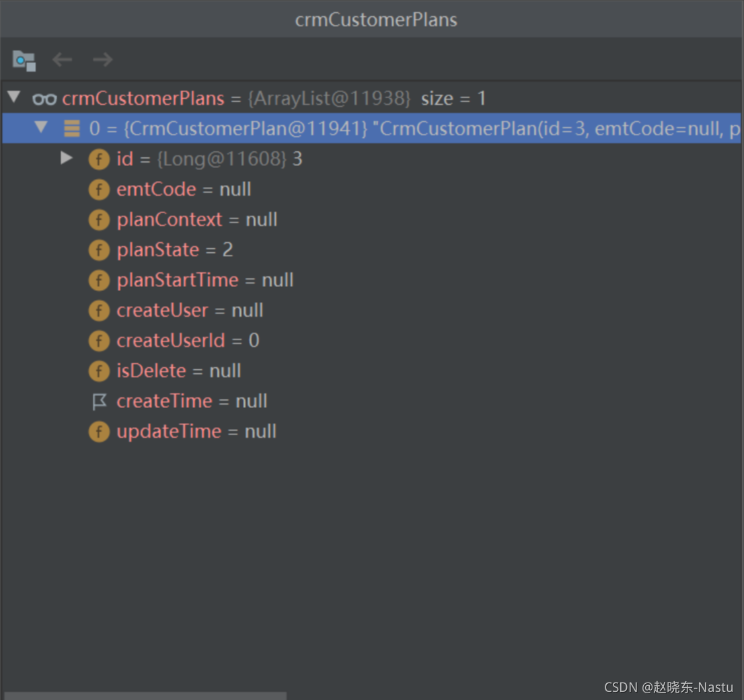
Task: Click the field icon beside createUser
Action: coord(99,311)
